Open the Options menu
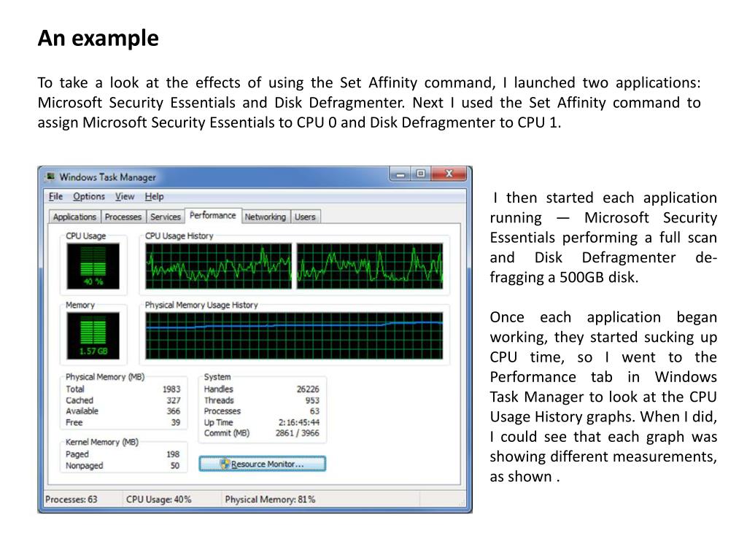This screenshot has width=747, height=560. pyautogui.click(x=88, y=196)
